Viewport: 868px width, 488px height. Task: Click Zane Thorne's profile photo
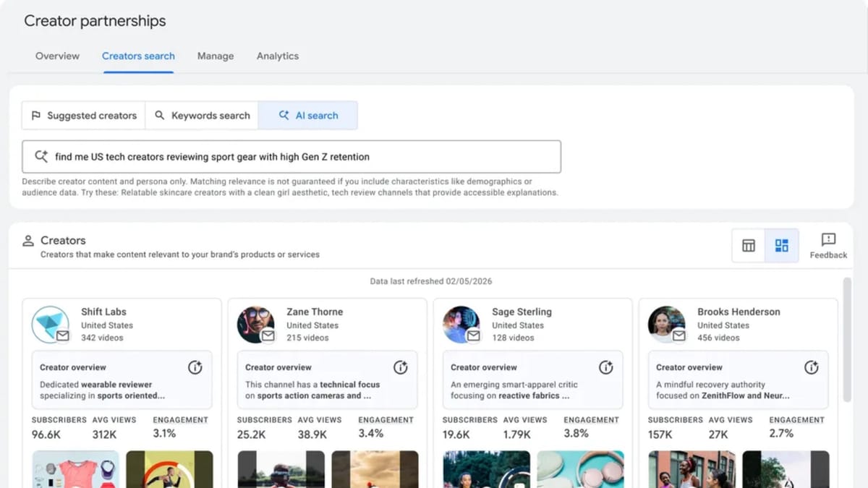[x=255, y=324]
